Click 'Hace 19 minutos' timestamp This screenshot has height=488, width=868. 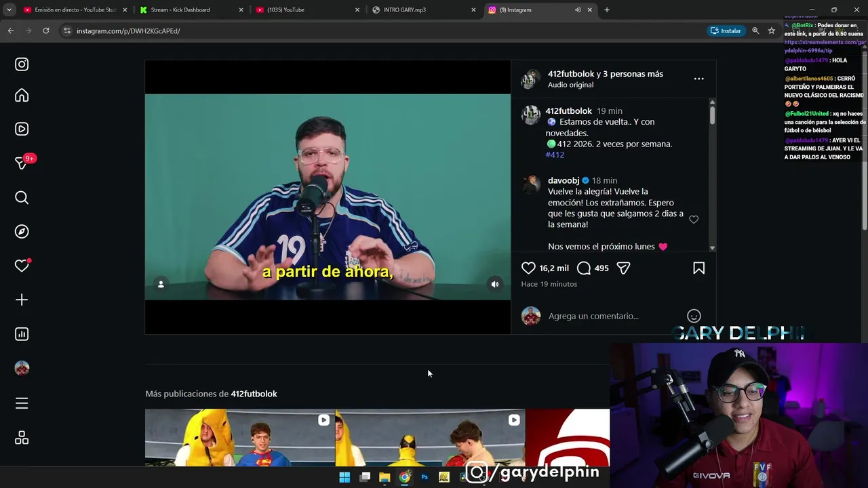(x=549, y=284)
